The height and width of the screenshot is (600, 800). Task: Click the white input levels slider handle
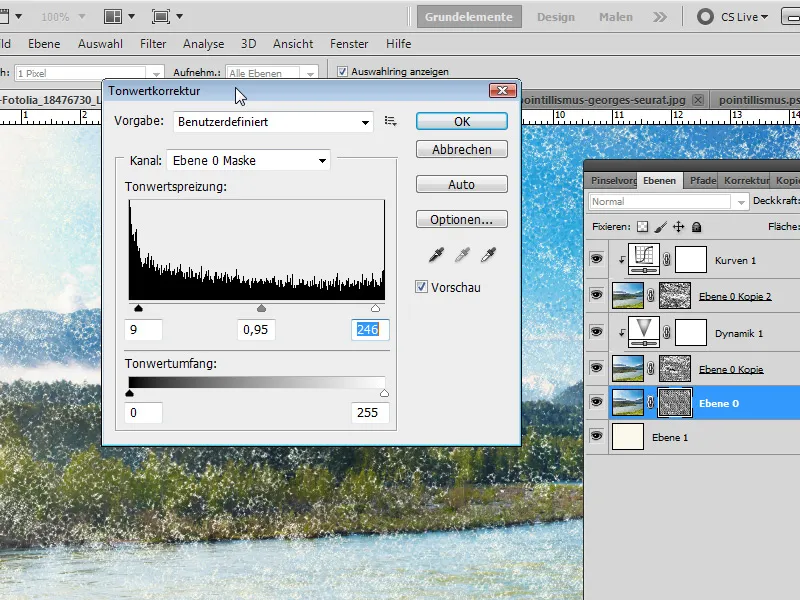[376, 308]
